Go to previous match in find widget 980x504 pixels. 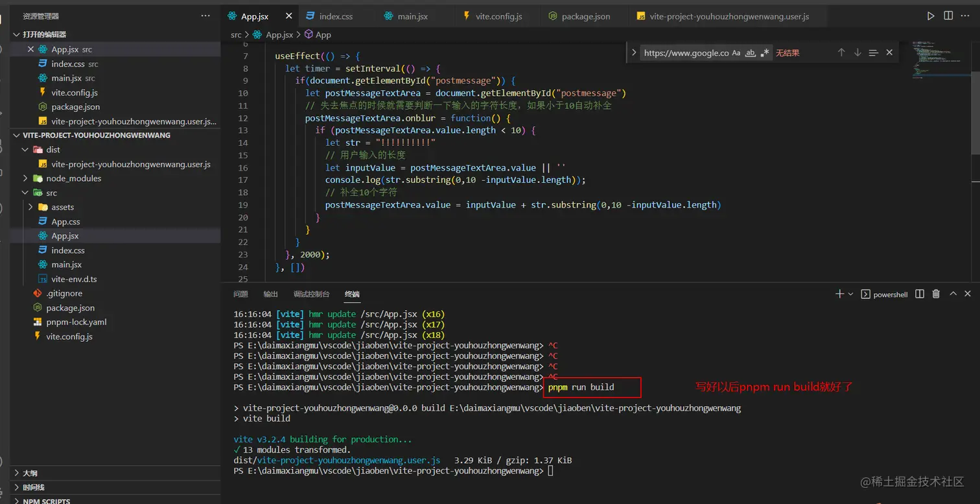tap(841, 53)
